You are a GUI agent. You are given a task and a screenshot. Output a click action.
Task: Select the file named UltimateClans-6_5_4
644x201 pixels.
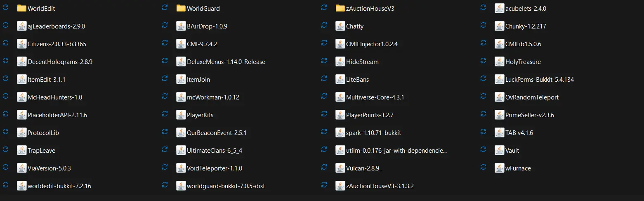[215, 151]
